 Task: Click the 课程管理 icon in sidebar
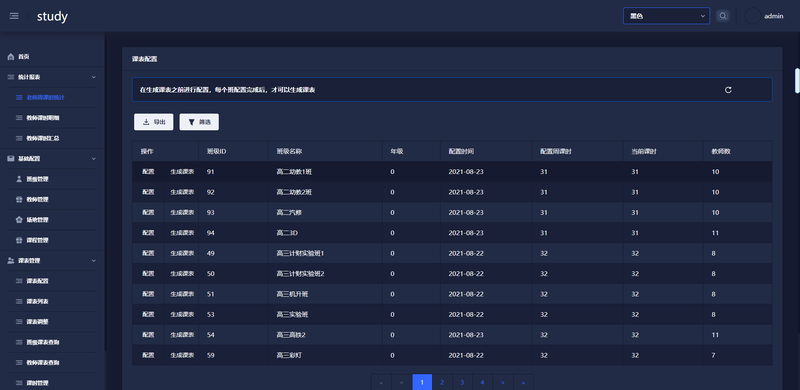coord(19,240)
